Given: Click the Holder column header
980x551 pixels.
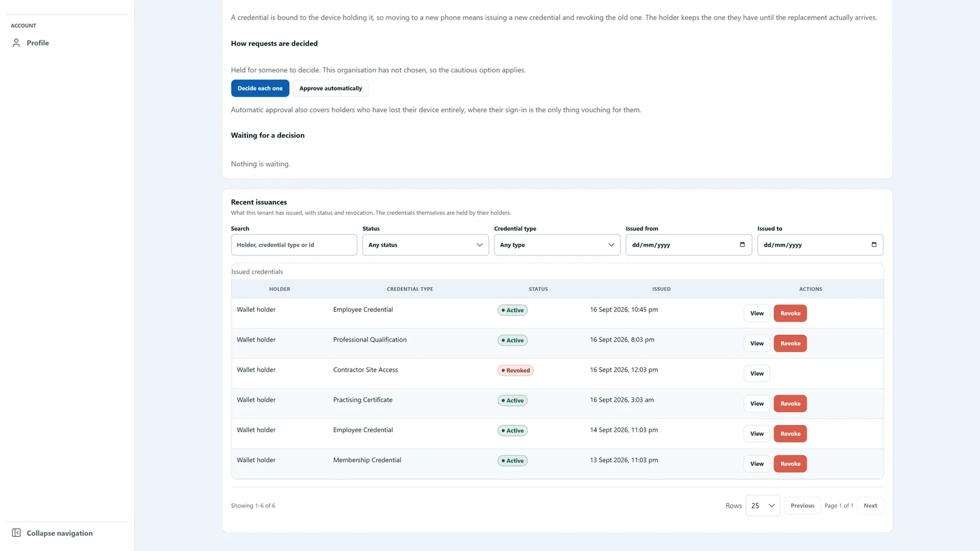Looking at the screenshot, I should 280,289.
